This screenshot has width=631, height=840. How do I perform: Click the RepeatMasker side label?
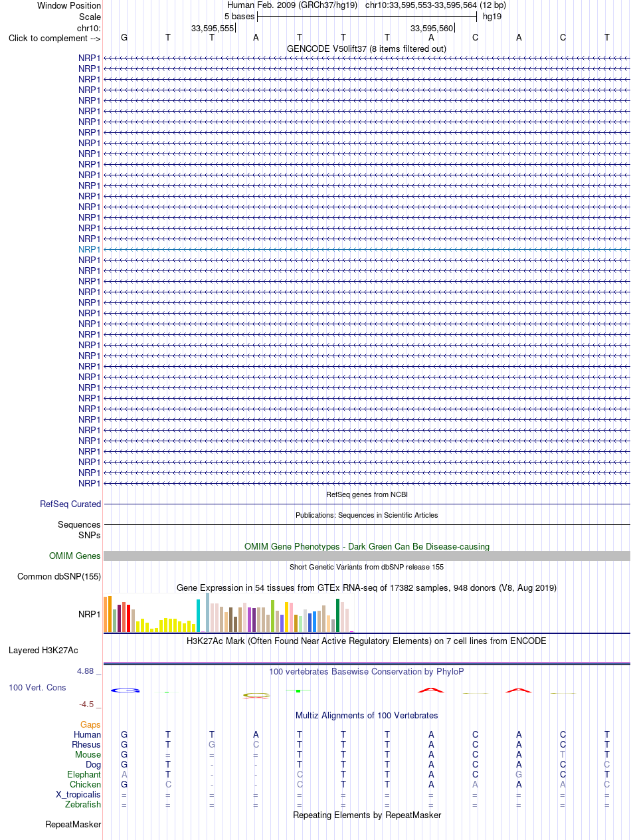tap(73, 825)
